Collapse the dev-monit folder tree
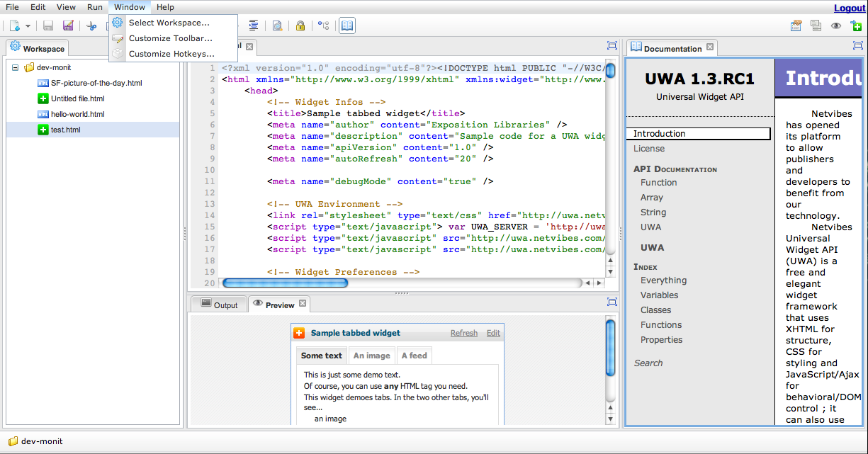The width and height of the screenshot is (868, 454). click(x=15, y=68)
